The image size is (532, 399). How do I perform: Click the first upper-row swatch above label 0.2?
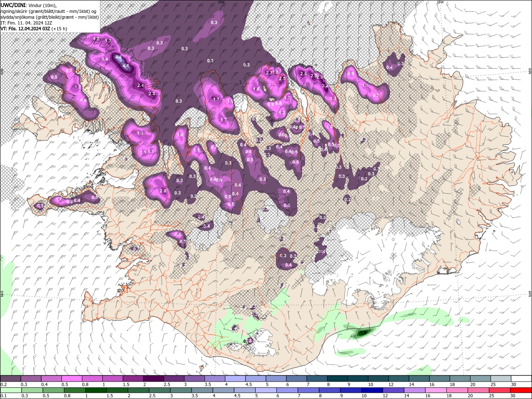tap(11, 379)
